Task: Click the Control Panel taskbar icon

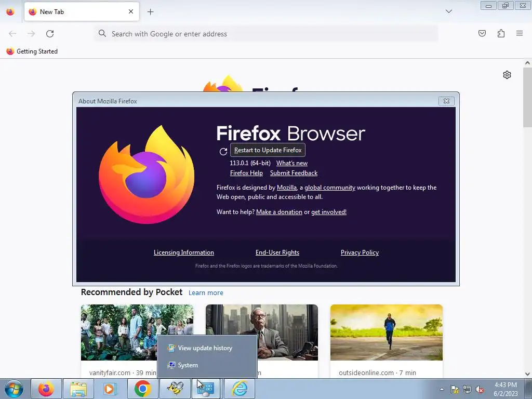Action: click(206, 389)
